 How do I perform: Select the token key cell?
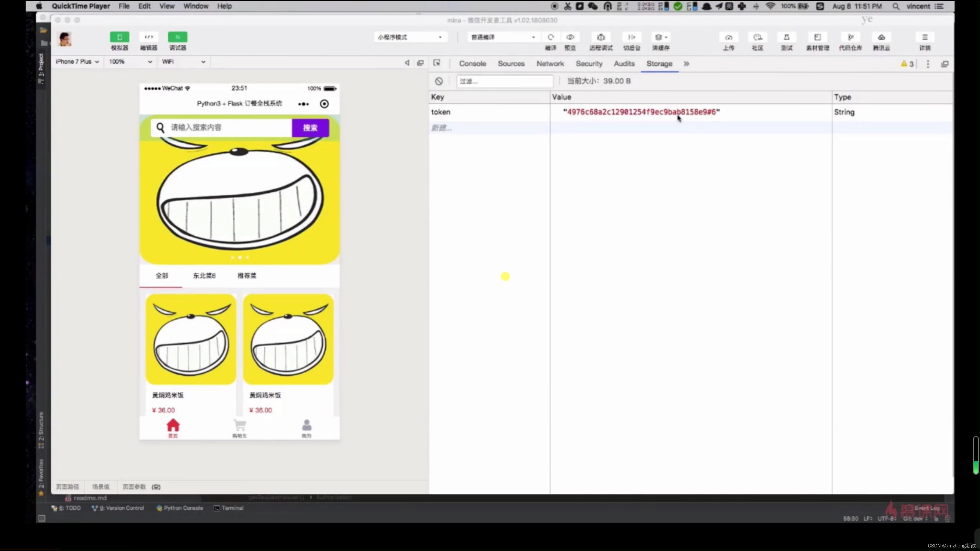point(489,112)
